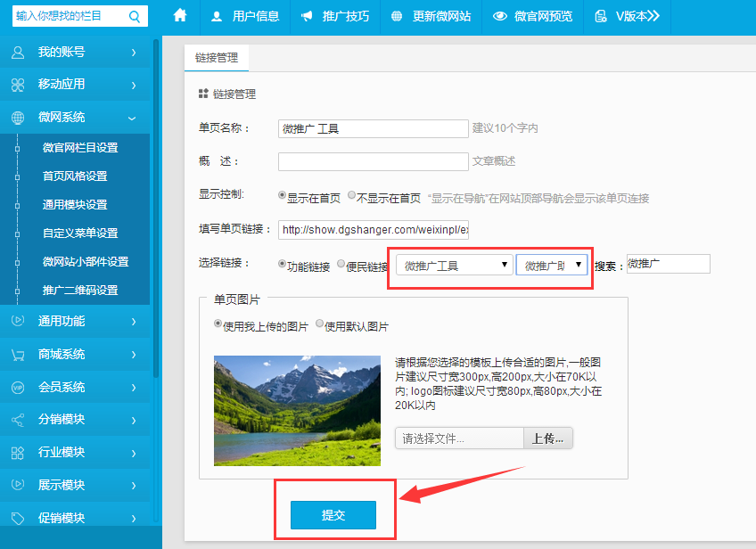The width and height of the screenshot is (756, 549).
Task: Click the mountain landscape image thumbnail
Action: click(297, 410)
